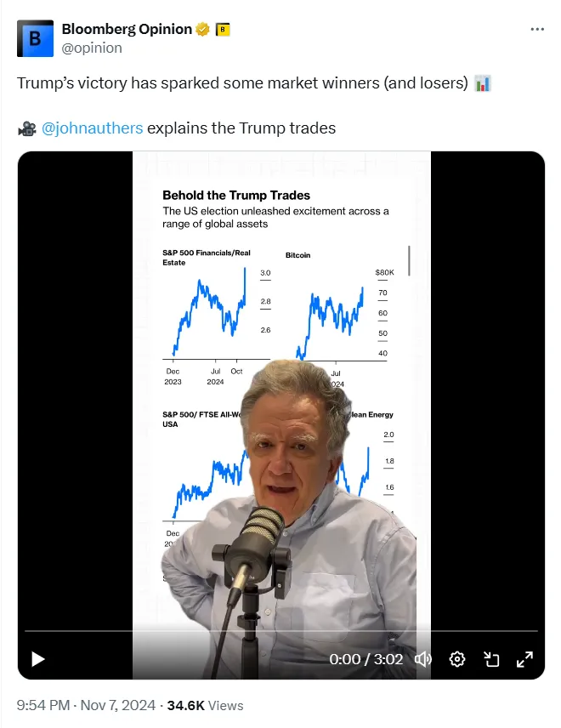Enable picture-in-picture mode
The height and width of the screenshot is (728, 561).
tap(491, 658)
